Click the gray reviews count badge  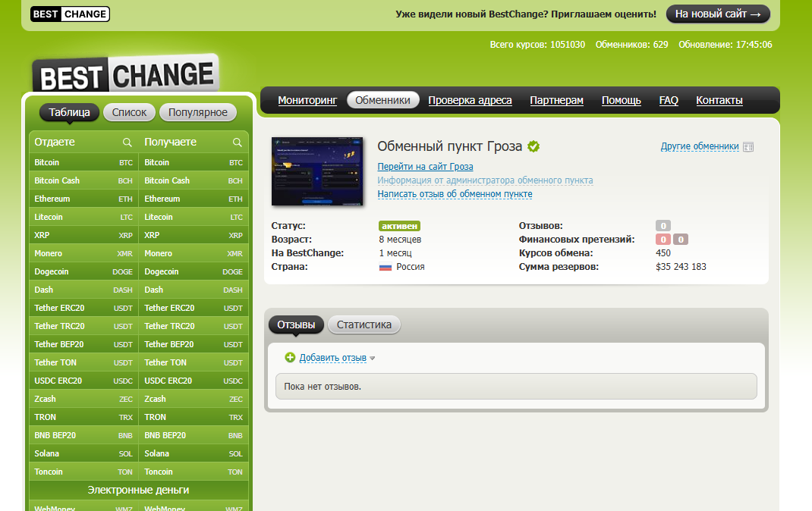pos(663,226)
